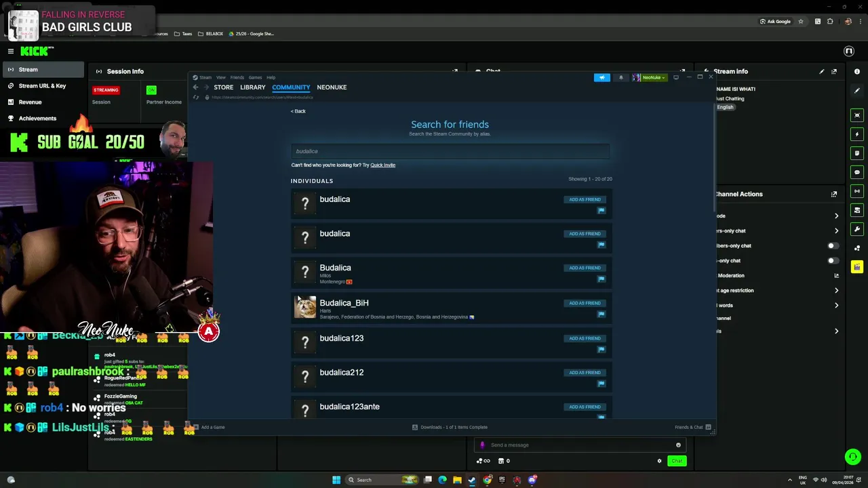This screenshot has height=488, width=868.
Task: Open Friends & Chat in Steam
Action: [x=692, y=427]
